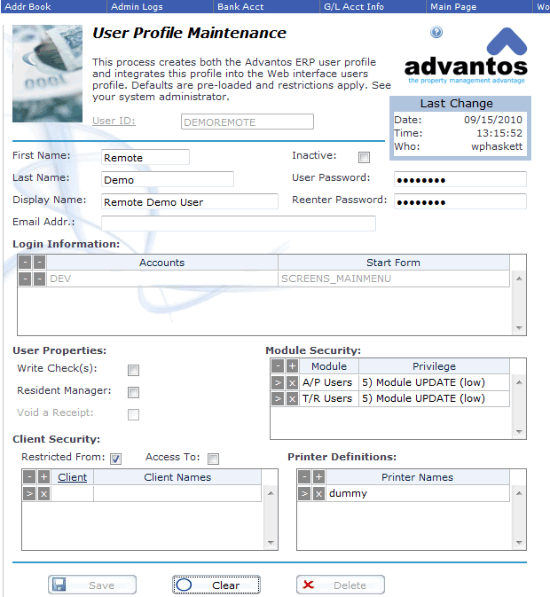Select T/R Users privilege cell

(x=434, y=399)
